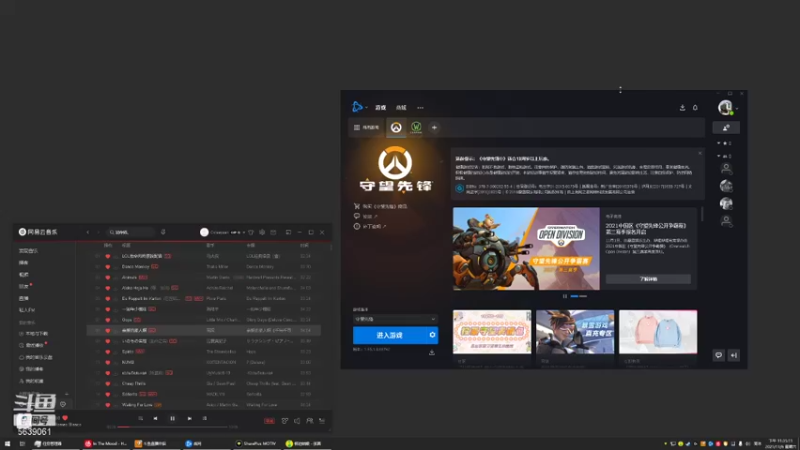The image size is (800, 450).
Task: Unlike the song Animals
Action: [x=107, y=278]
